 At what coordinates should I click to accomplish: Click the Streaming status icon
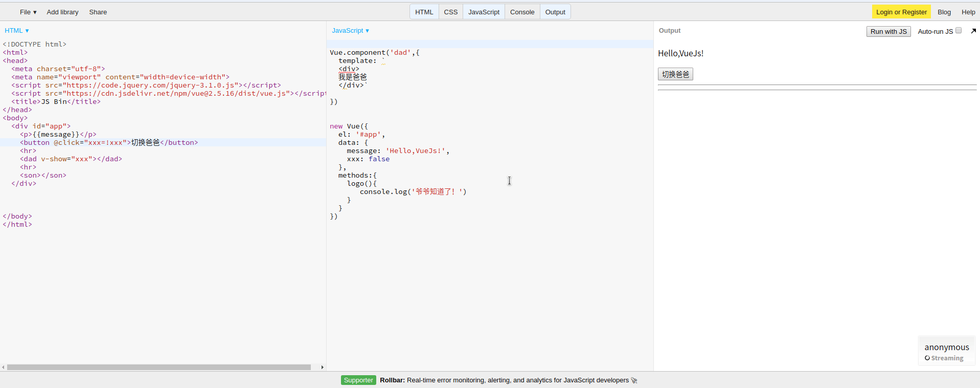point(927,358)
